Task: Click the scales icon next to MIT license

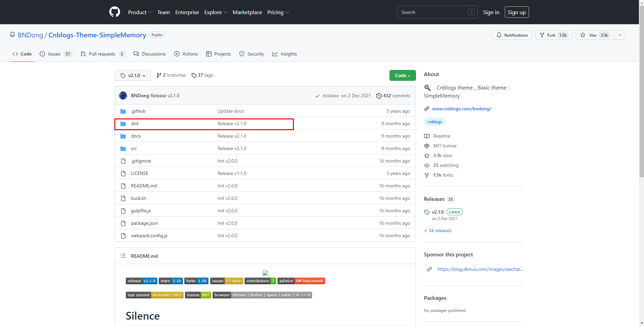Action: tap(427, 146)
